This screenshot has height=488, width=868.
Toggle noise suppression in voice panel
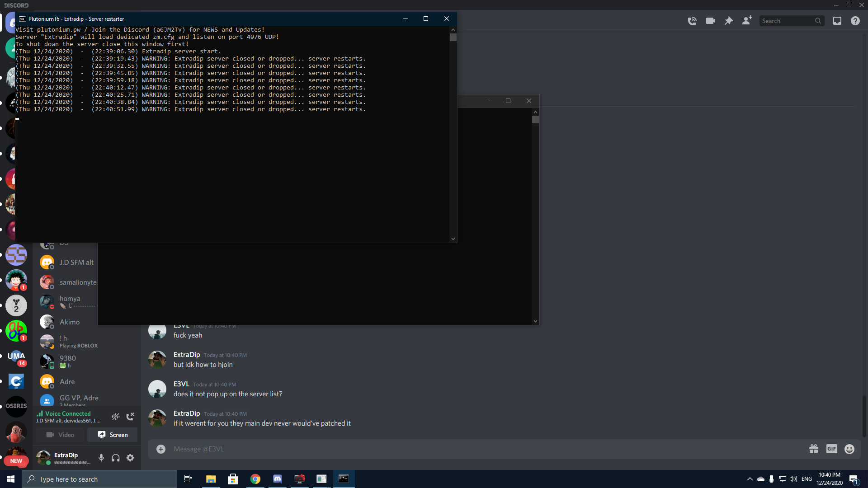tap(116, 417)
